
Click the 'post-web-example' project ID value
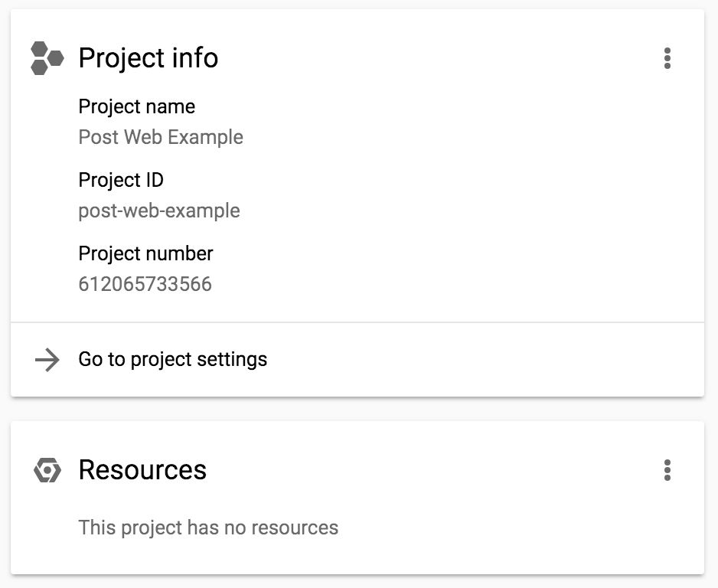coord(159,211)
